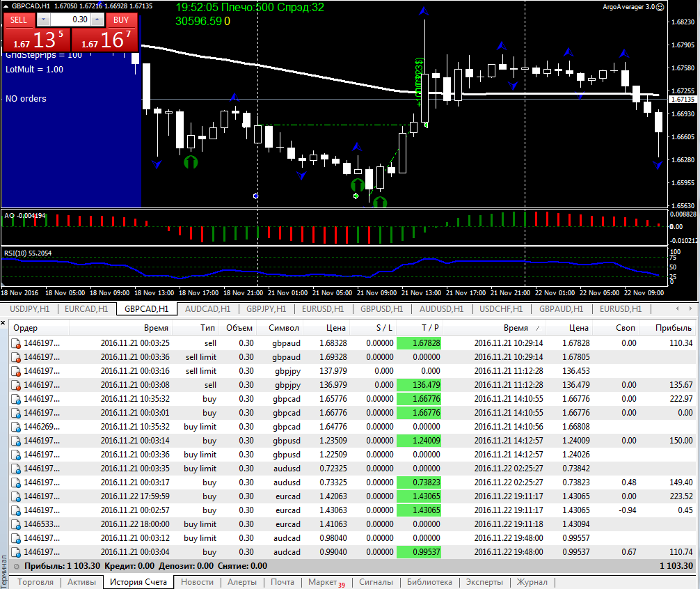Select green T/P cell 1.24009
The height and width of the screenshot is (589, 700).
click(x=419, y=441)
